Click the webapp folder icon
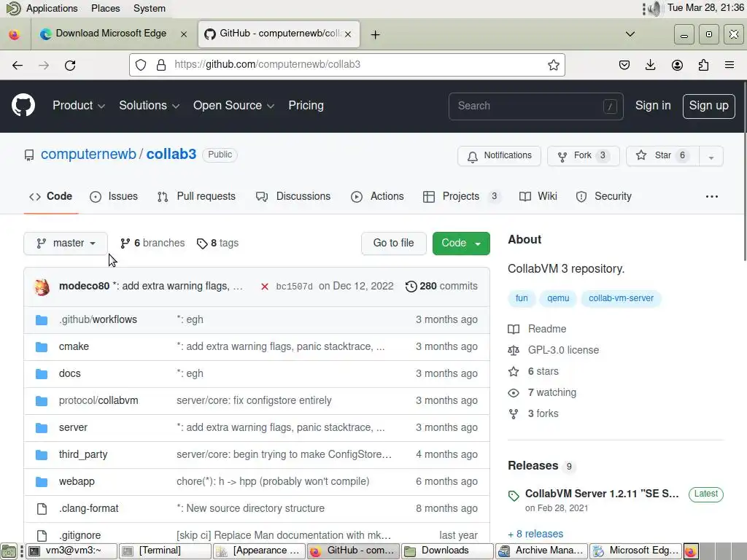The image size is (747, 560). tap(42, 482)
